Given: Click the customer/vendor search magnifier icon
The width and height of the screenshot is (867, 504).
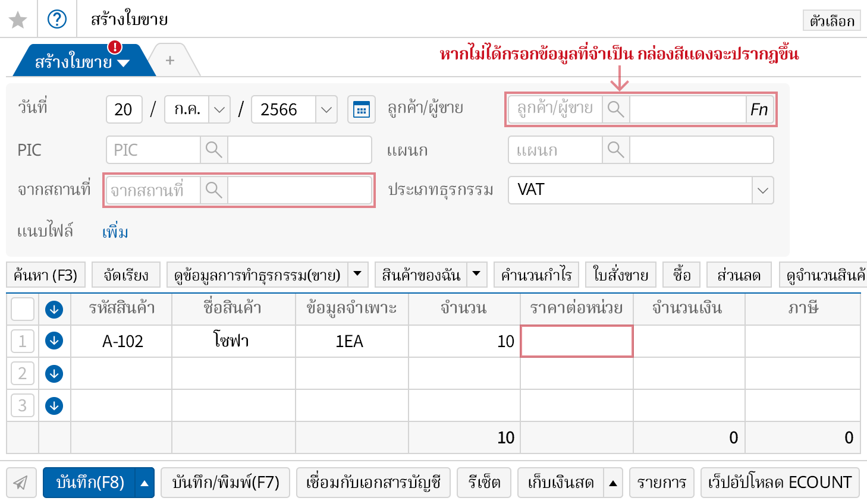Looking at the screenshot, I should (x=615, y=109).
